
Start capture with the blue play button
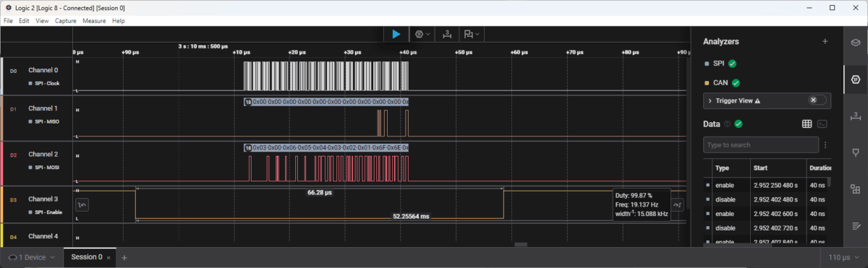[x=396, y=34]
